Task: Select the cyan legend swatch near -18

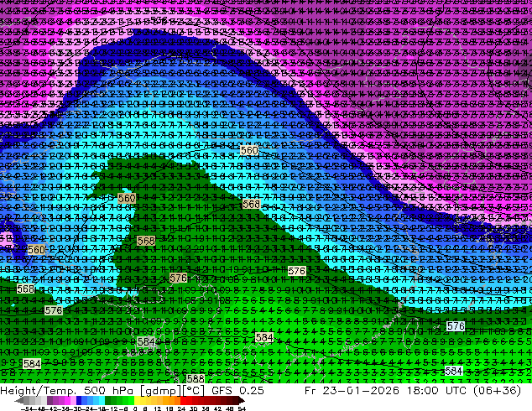Action: pos(102,401)
